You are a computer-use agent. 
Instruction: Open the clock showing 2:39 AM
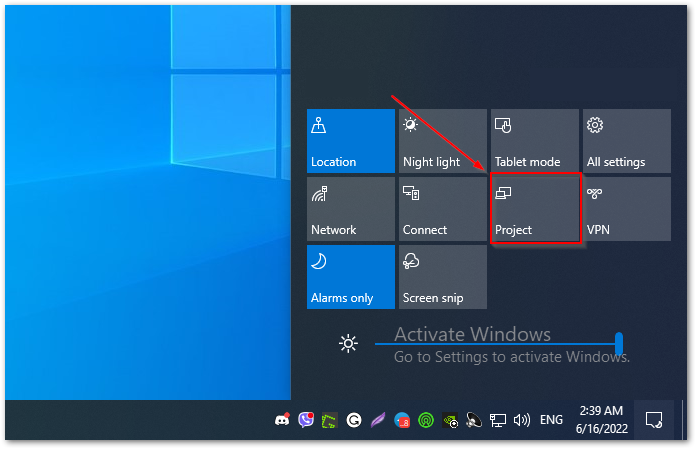pyautogui.click(x=601, y=420)
